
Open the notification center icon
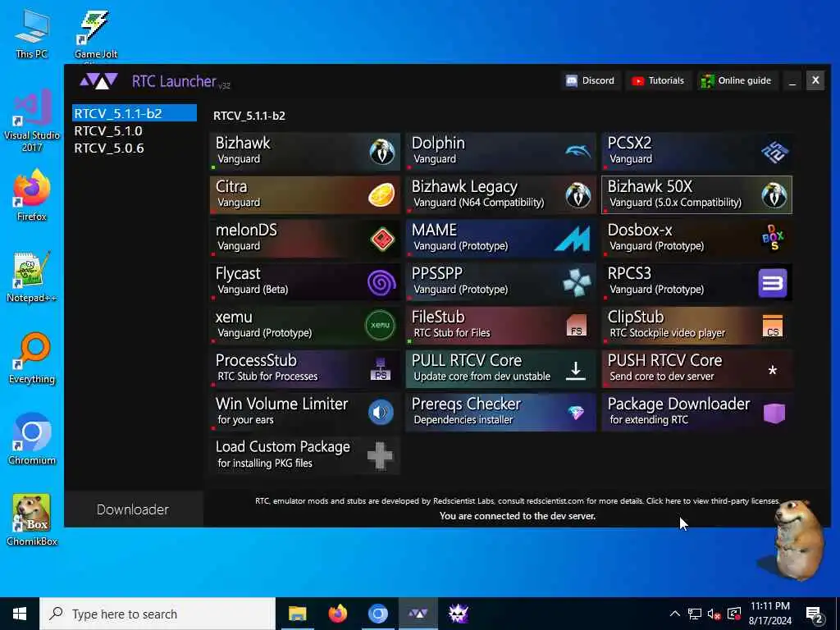[x=815, y=614]
